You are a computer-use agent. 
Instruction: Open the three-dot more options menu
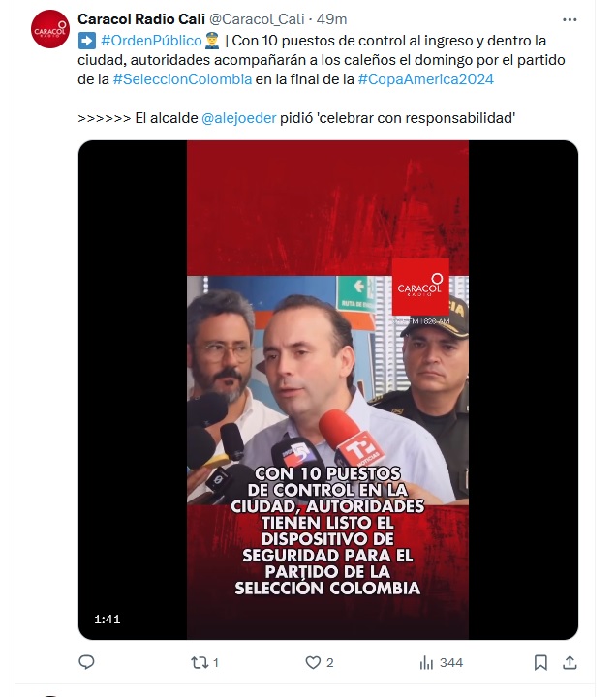[570, 19]
